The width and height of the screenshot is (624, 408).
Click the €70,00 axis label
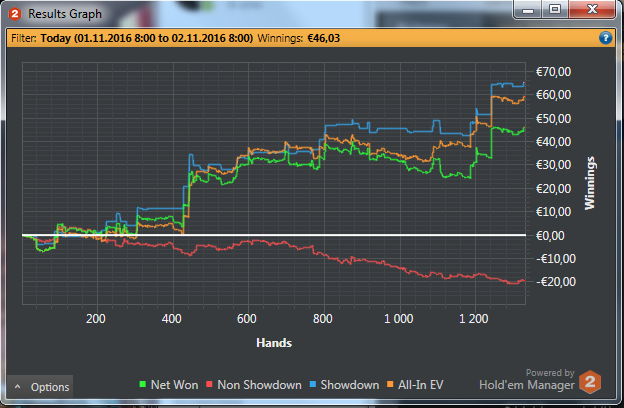click(553, 72)
